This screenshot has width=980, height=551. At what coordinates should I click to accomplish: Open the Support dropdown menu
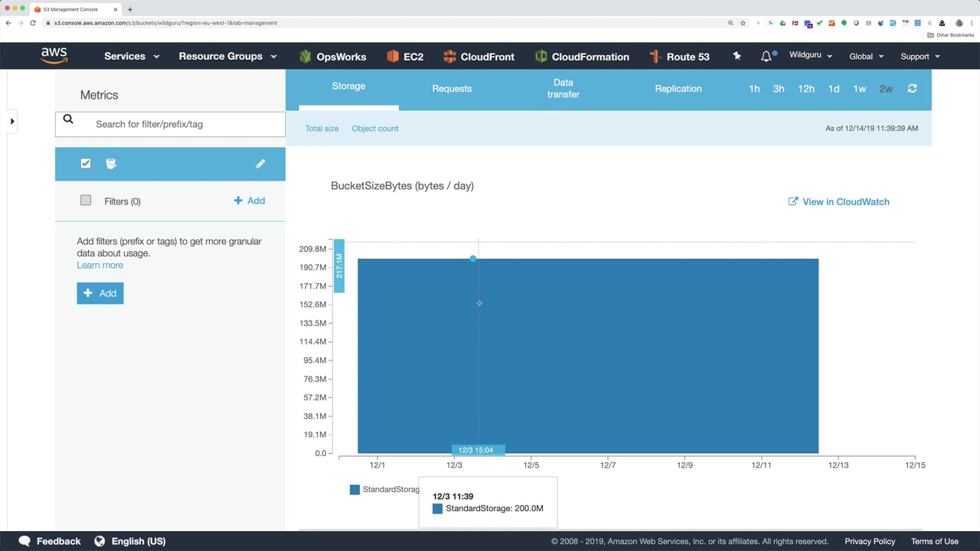point(920,57)
